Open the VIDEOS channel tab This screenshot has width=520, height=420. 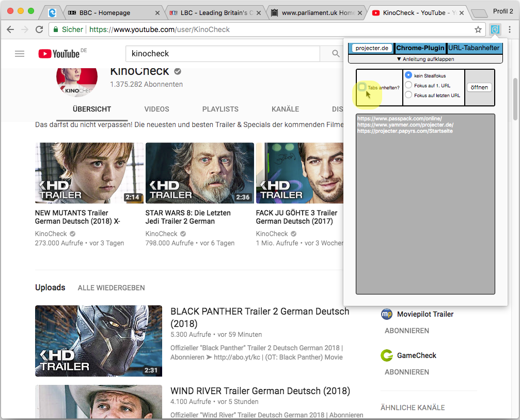pos(156,109)
